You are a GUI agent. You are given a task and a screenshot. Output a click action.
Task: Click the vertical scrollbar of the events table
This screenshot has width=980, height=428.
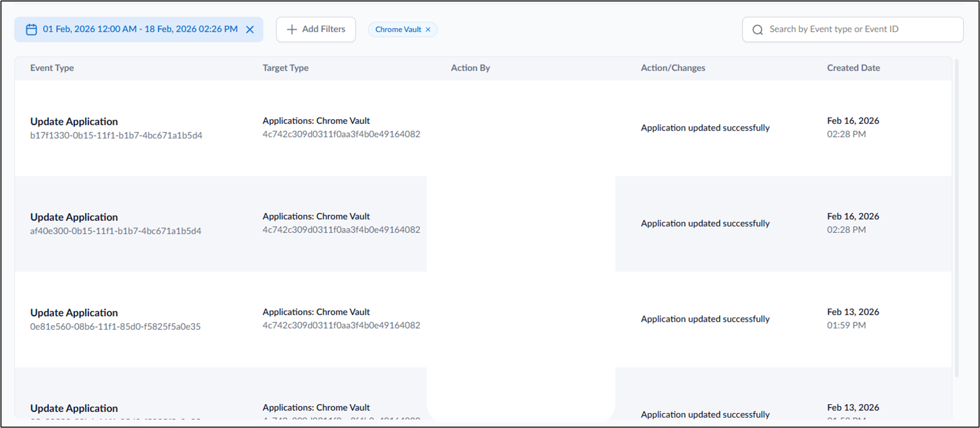coord(957,217)
